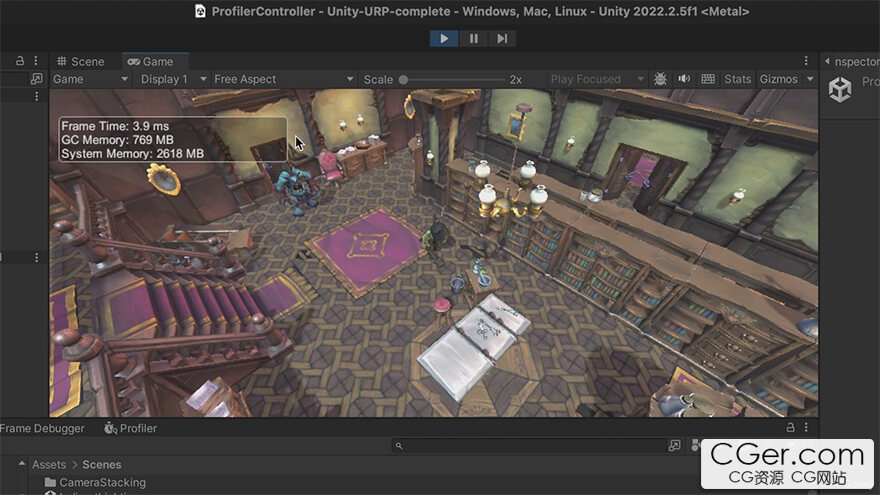Open the kebab menu below the popout icon
880x495 pixels.
point(36,97)
